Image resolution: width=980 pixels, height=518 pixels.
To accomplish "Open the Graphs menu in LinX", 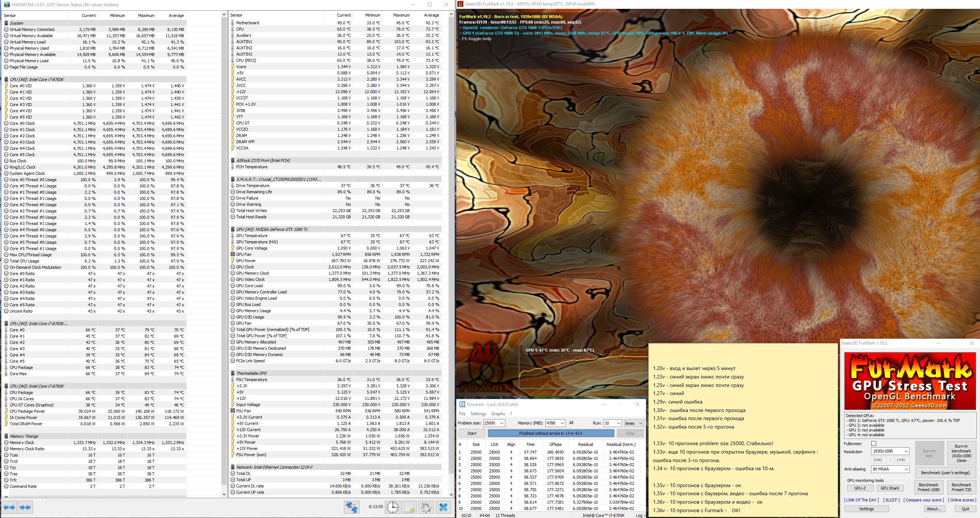I will 498,414.
